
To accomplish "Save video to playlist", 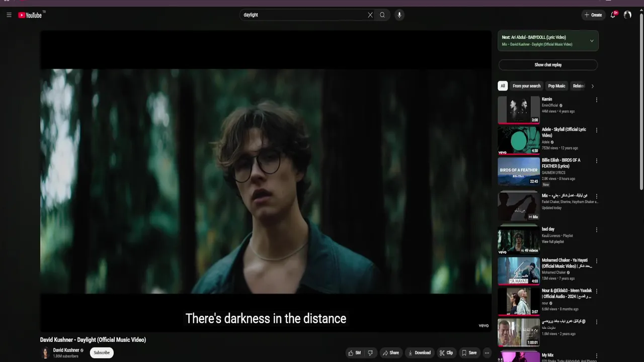I will pyautogui.click(x=469, y=353).
